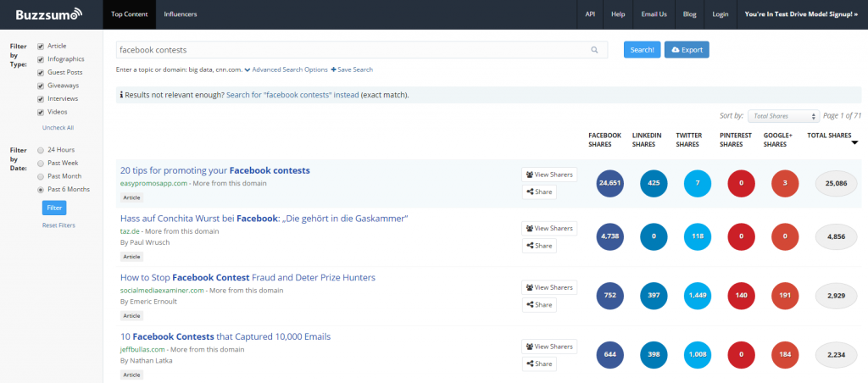Click the Reset Filters link
The width and height of the screenshot is (868, 383).
(x=58, y=225)
